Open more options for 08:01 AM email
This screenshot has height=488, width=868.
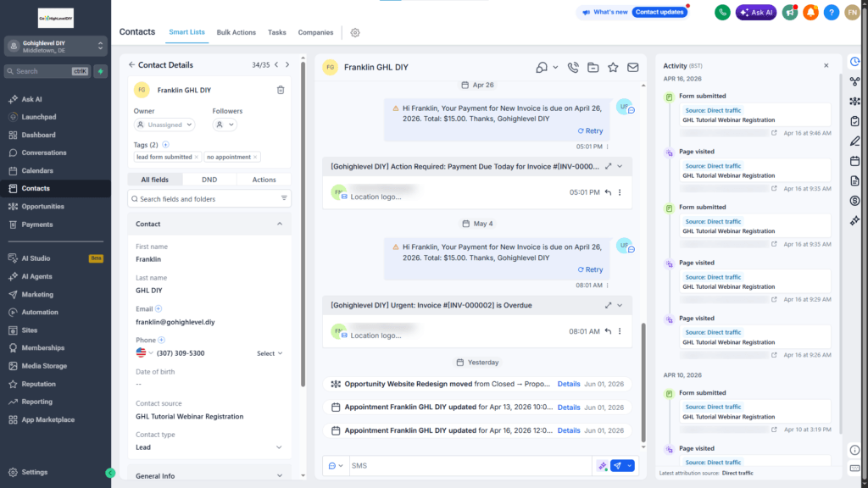tap(620, 331)
